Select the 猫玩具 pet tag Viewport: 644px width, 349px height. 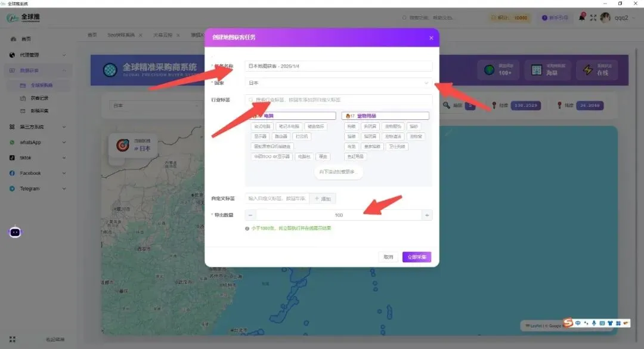(x=370, y=136)
